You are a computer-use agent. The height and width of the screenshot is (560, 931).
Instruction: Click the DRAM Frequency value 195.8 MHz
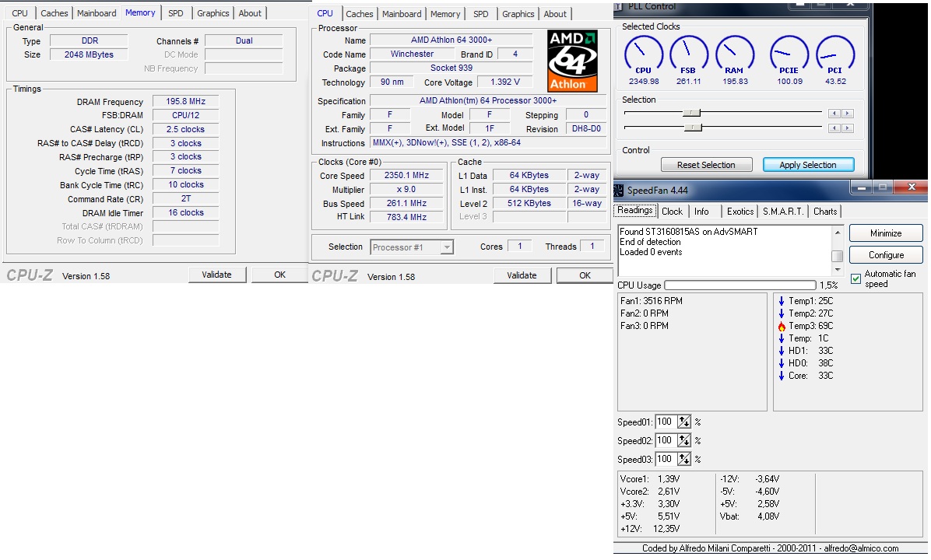click(x=185, y=101)
